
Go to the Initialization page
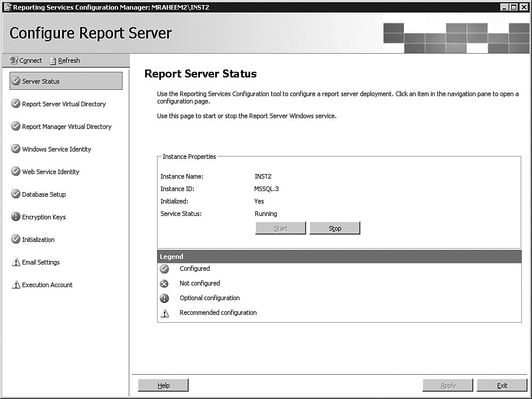coord(38,240)
